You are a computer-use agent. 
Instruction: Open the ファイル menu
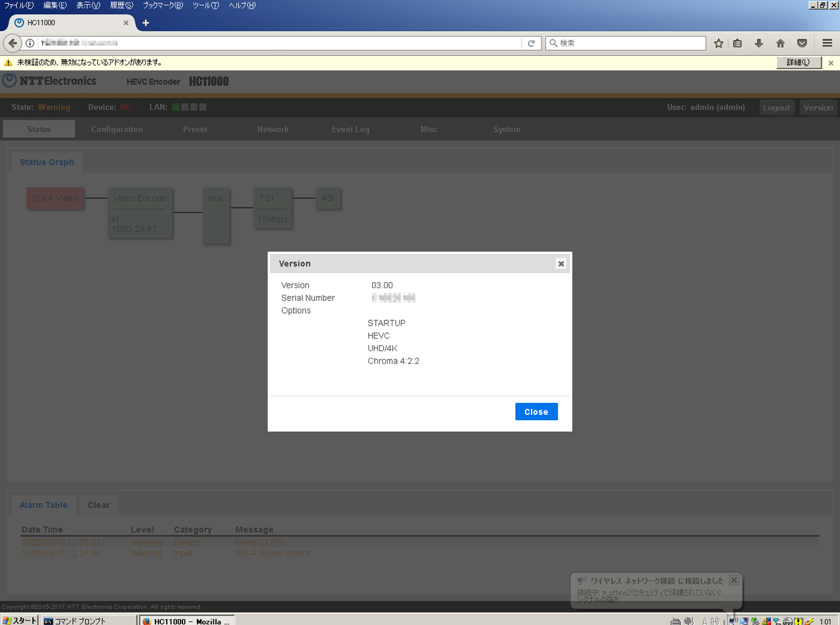click(x=20, y=5)
